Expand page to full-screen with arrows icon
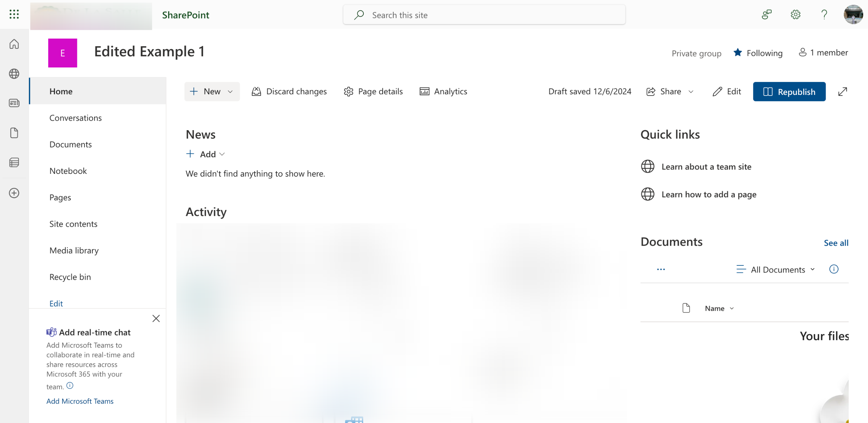 click(x=843, y=92)
